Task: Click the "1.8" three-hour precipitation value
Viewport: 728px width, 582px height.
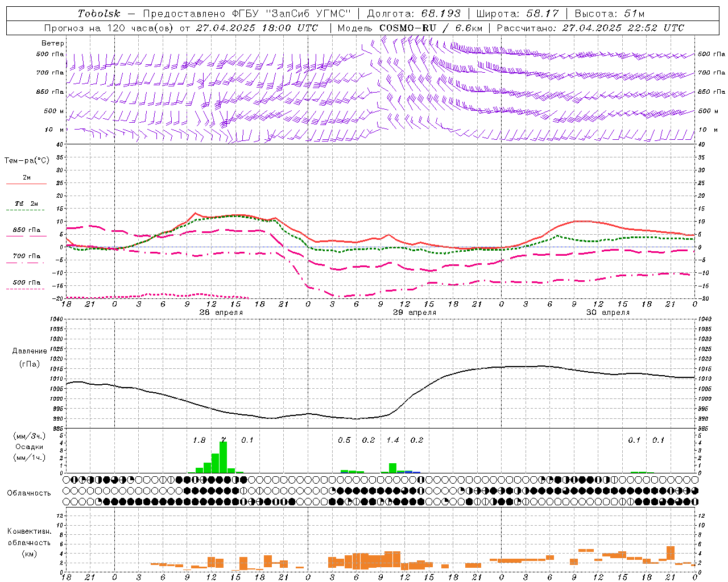Action: (199, 440)
